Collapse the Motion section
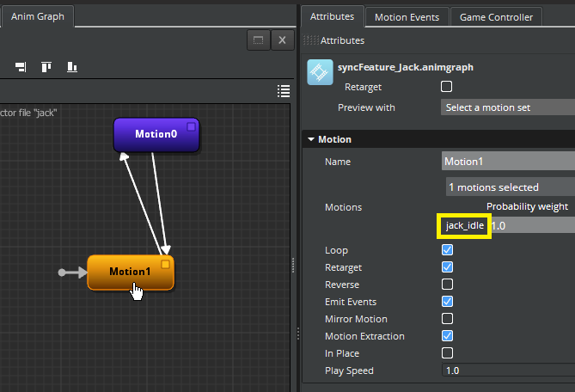 point(310,139)
